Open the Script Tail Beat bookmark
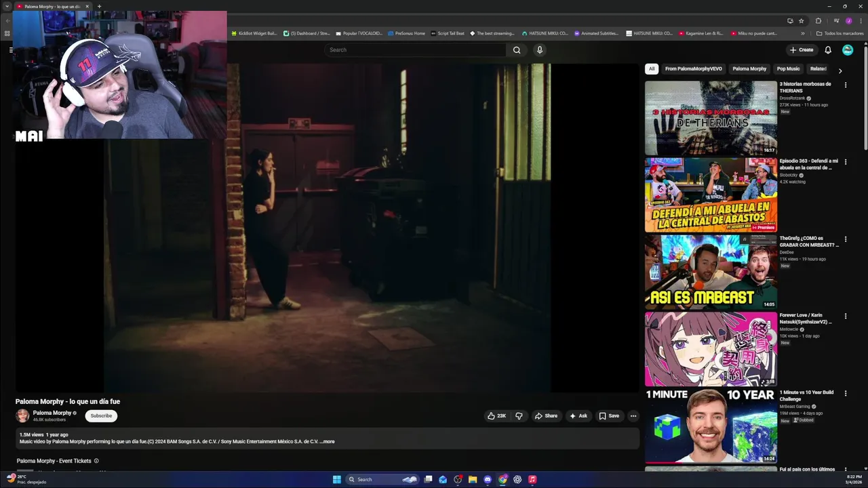This screenshot has height=488, width=868. (x=448, y=33)
